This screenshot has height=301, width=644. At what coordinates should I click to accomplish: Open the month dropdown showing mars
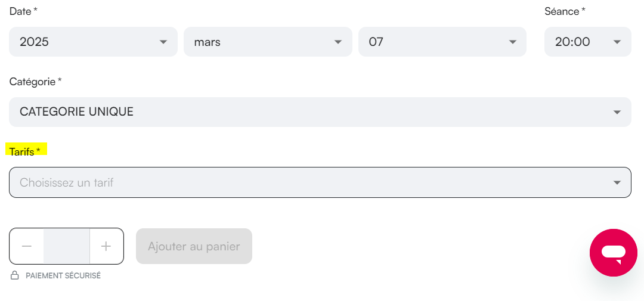(x=268, y=42)
